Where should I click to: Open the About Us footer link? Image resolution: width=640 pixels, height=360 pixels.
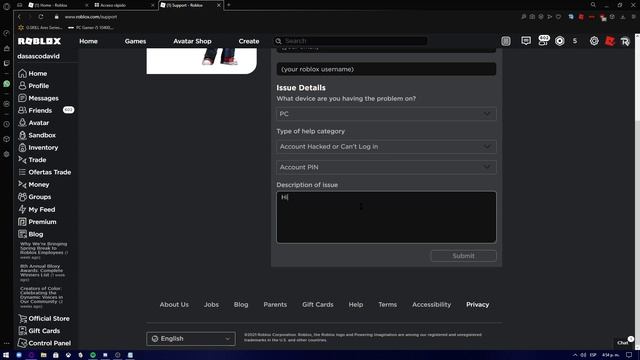click(174, 304)
